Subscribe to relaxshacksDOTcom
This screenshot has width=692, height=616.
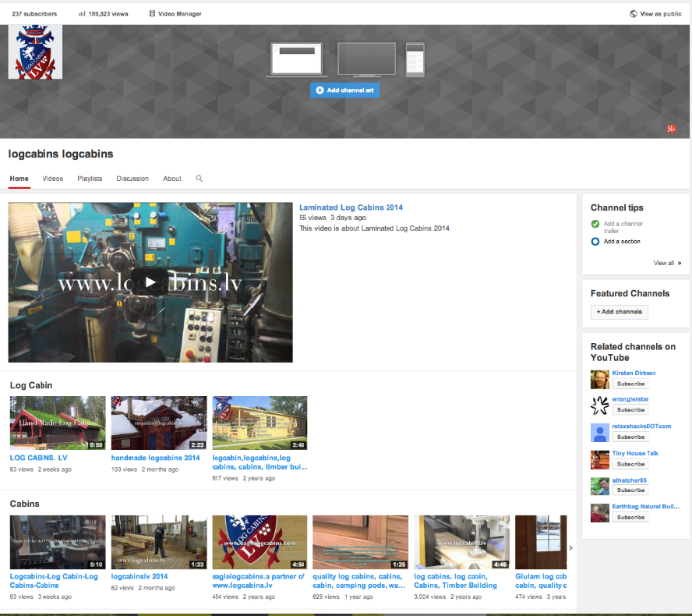631,437
